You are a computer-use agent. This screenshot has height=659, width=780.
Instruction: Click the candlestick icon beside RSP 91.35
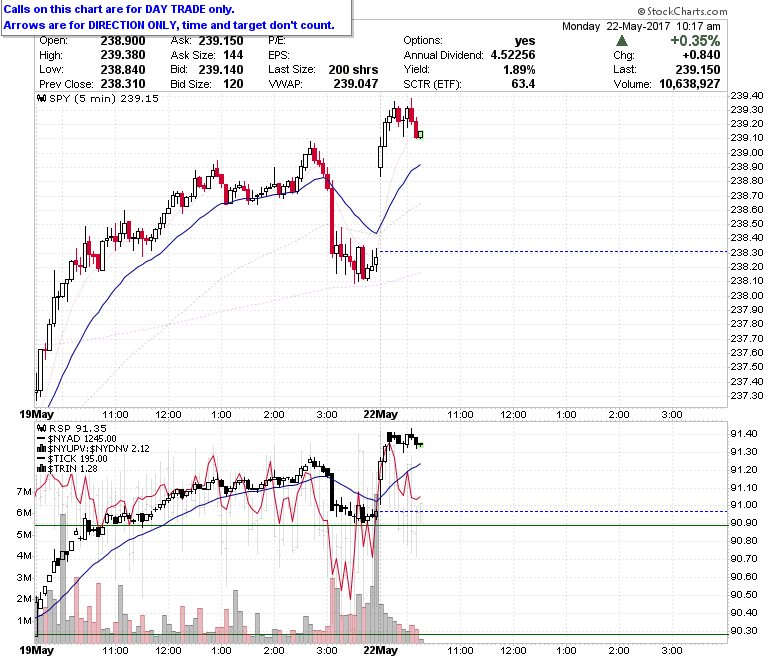42,428
